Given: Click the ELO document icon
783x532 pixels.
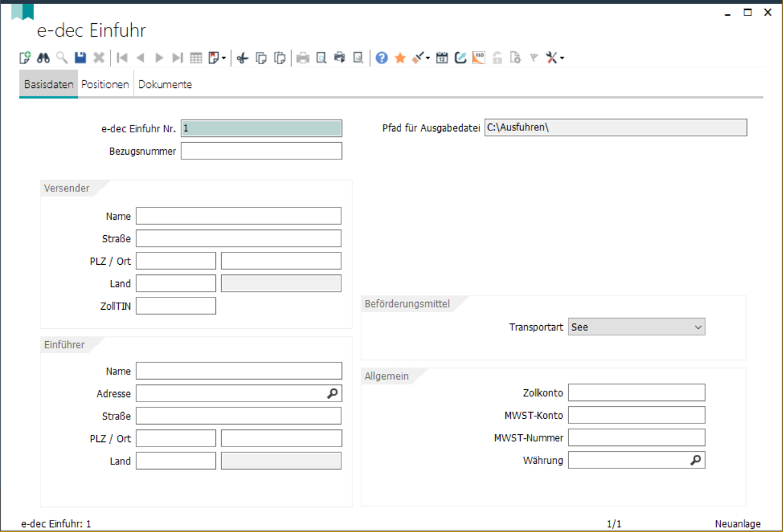Looking at the screenshot, I should click(x=478, y=58).
